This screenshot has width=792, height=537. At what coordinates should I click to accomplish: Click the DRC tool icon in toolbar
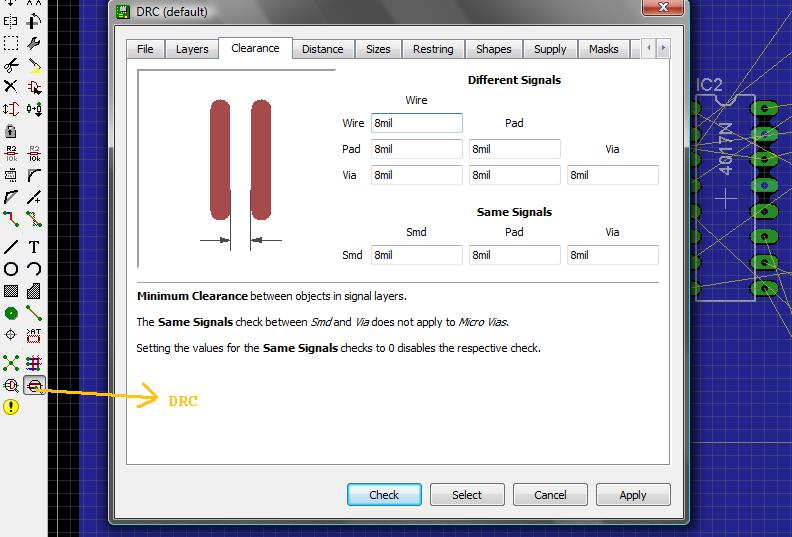[34, 385]
